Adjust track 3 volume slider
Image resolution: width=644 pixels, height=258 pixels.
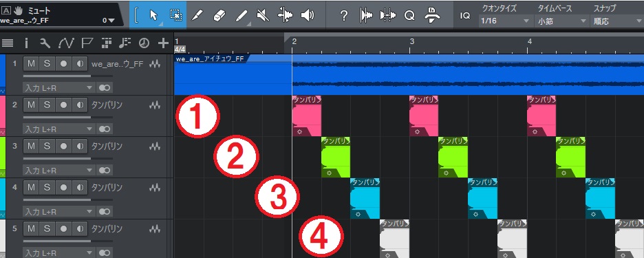pyautogui.click(x=67, y=158)
